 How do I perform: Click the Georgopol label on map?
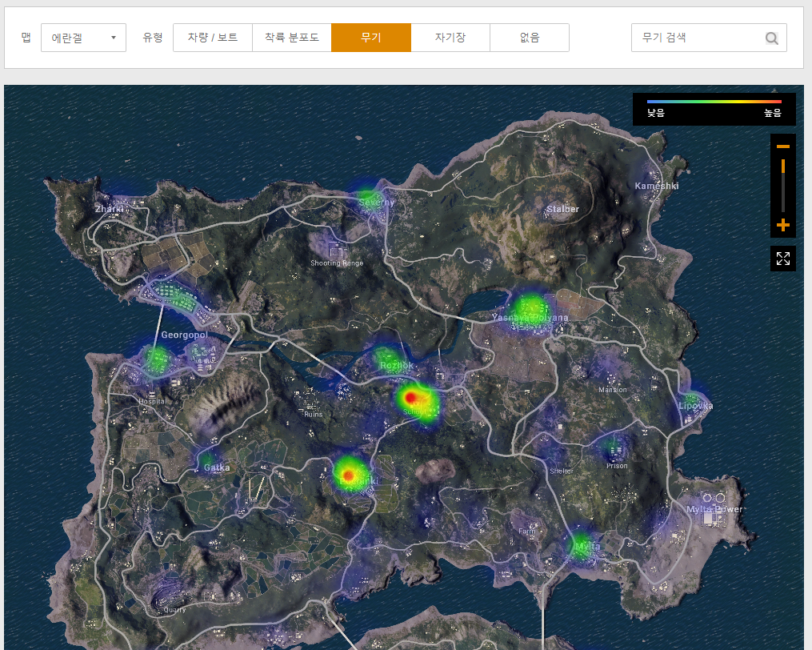tap(184, 335)
